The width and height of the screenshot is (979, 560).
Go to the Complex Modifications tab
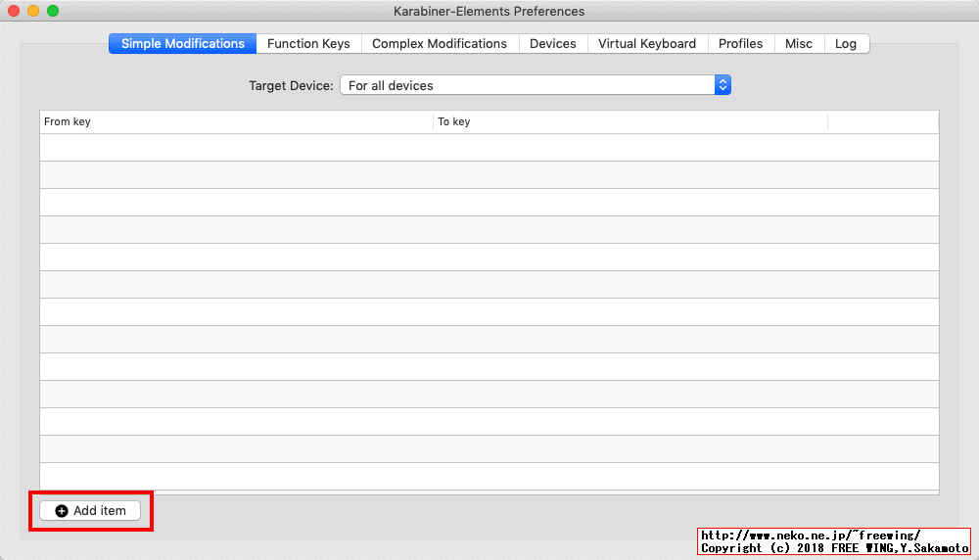[x=440, y=44]
